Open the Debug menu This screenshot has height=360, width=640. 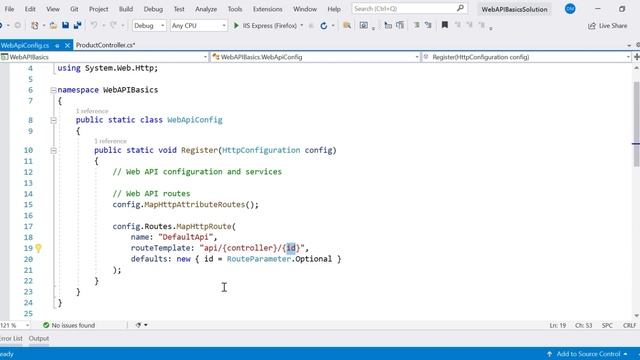(153, 9)
